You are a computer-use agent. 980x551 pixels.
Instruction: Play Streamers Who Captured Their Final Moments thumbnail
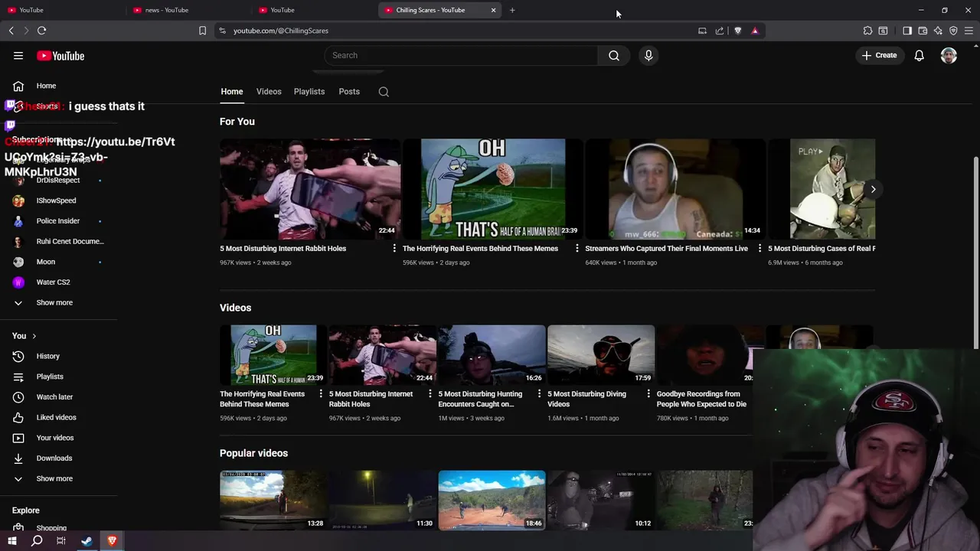675,189
